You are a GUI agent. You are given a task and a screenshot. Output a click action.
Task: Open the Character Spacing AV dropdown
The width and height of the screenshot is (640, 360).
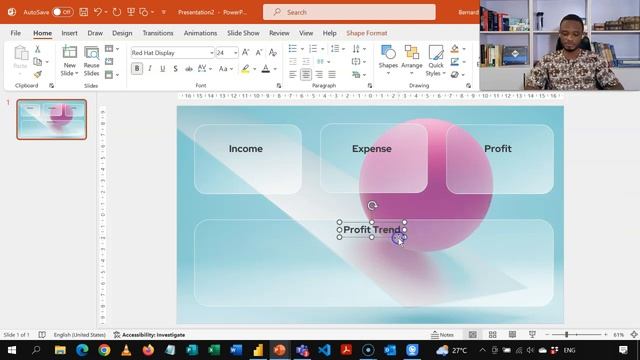pyautogui.click(x=204, y=69)
